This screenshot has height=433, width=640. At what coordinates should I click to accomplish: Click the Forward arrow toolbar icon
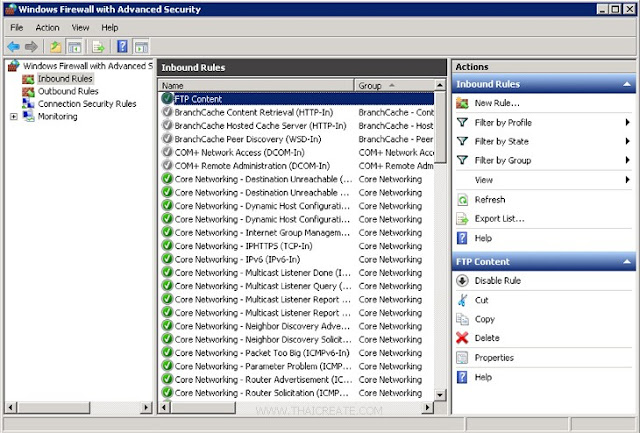(x=31, y=47)
